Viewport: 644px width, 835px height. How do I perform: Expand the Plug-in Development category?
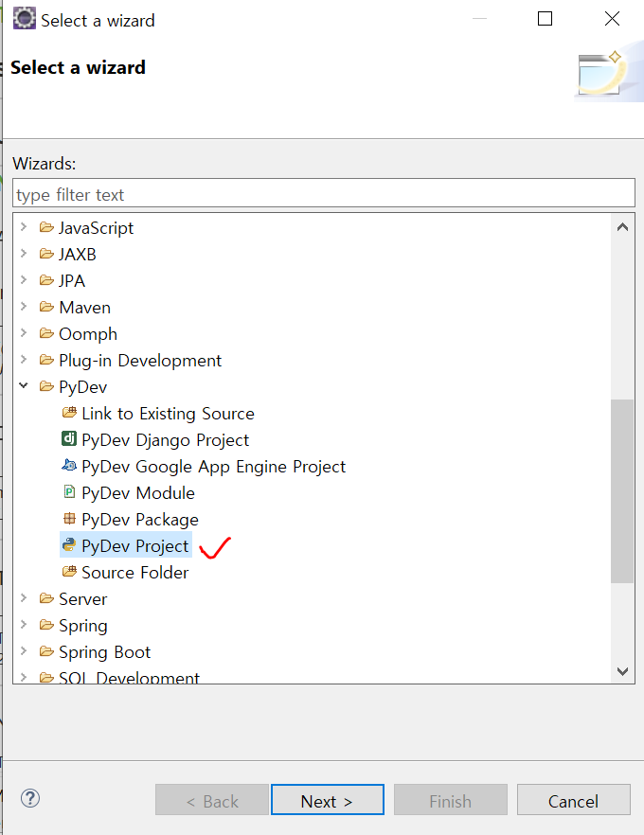(24, 360)
